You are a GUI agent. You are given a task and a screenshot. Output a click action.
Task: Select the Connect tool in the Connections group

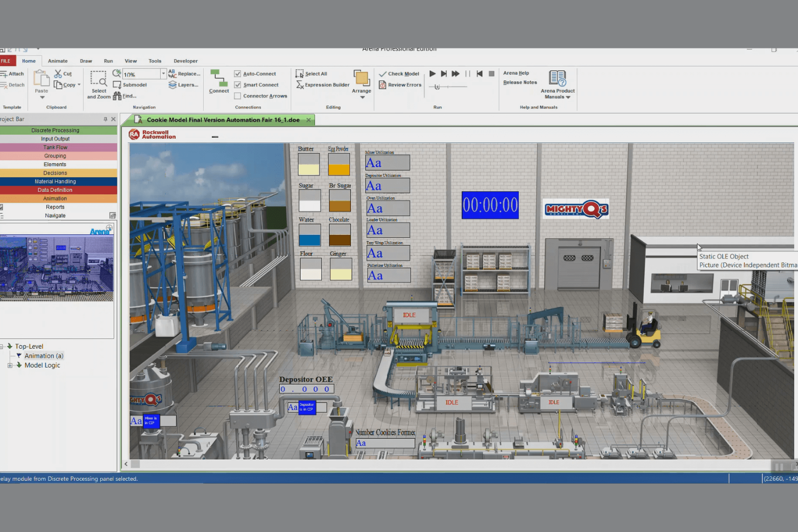[x=218, y=81]
